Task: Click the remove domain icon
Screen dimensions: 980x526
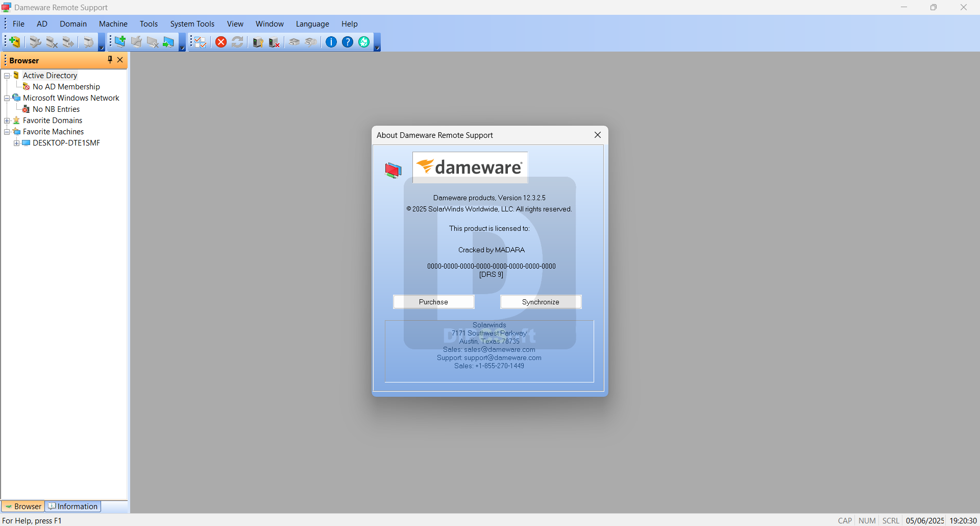Action: (x=52, y=42)
